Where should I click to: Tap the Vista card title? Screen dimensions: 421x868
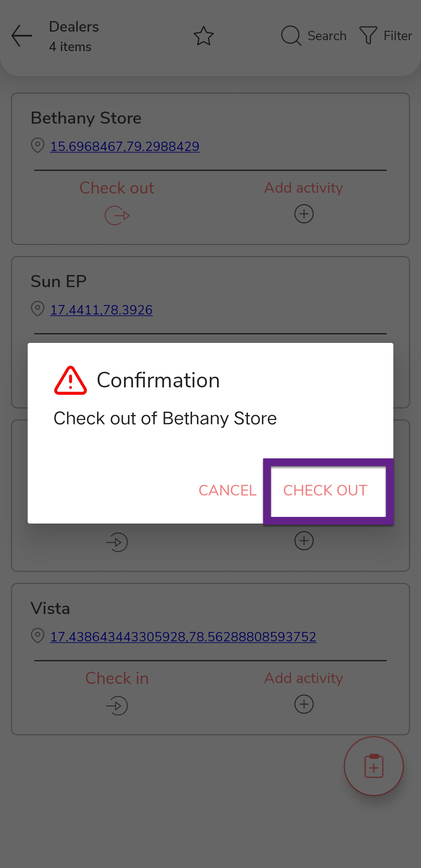click(x=50, y=608)
